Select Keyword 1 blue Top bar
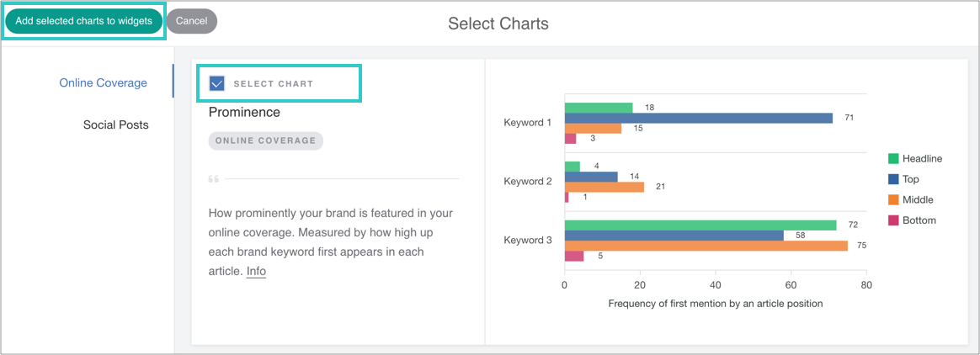This screenshot has width=980, height=355. 698,118
